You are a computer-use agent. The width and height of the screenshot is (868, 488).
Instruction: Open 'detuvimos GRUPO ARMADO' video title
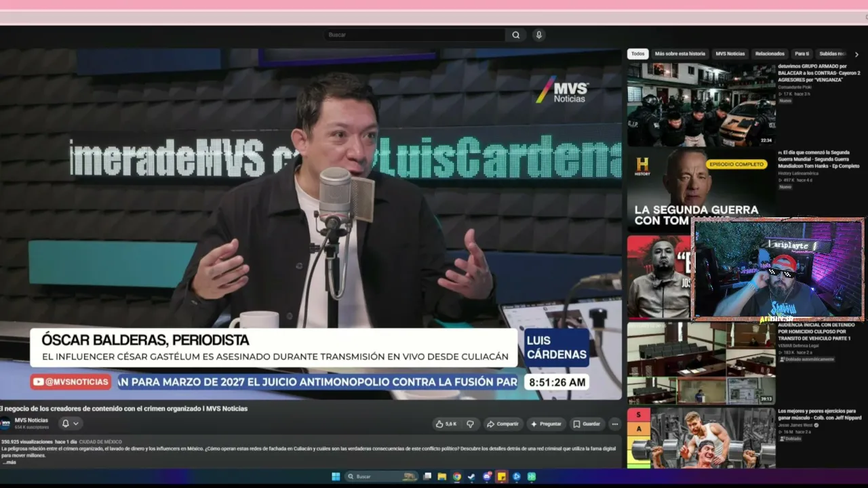point(819,73)
